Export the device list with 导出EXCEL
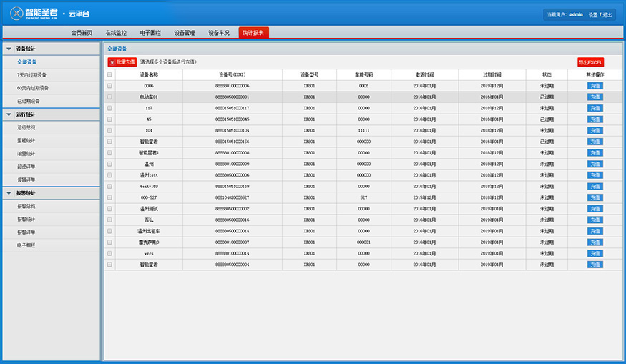Screen dimensions: 626x364 pyautogui.click(x=591, y=62)
